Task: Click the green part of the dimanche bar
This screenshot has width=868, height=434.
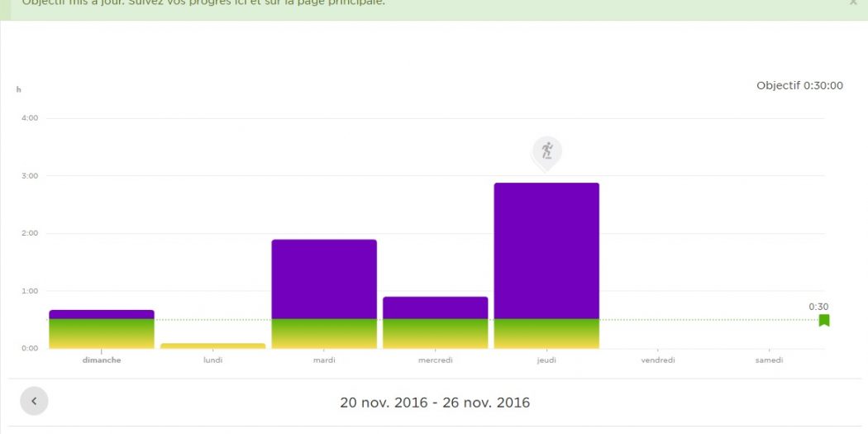Action: 102,332
